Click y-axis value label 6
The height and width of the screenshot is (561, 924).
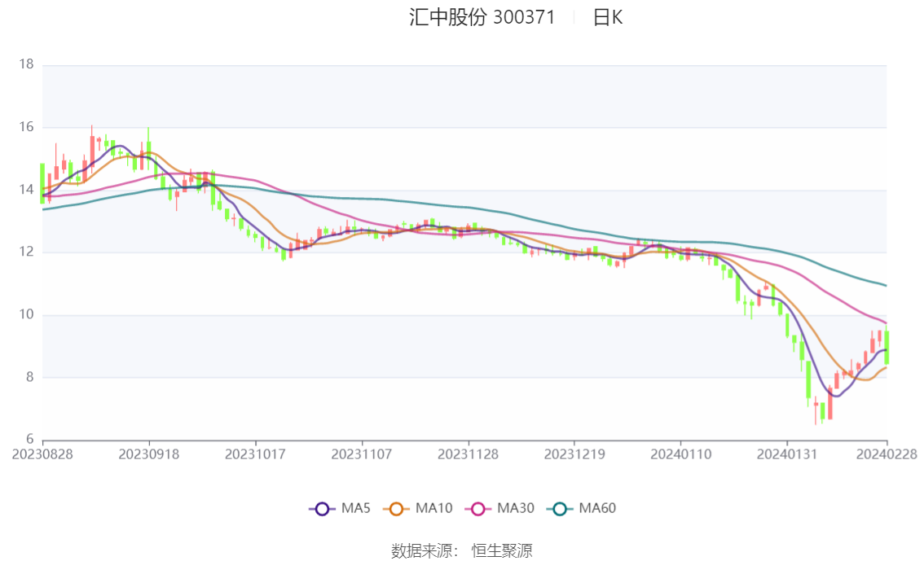(x=29, y=439)
